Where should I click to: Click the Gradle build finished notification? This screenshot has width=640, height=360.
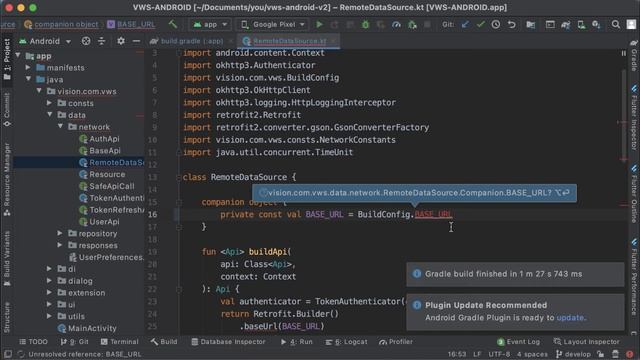pyautogui.click(x=515, y=274)
